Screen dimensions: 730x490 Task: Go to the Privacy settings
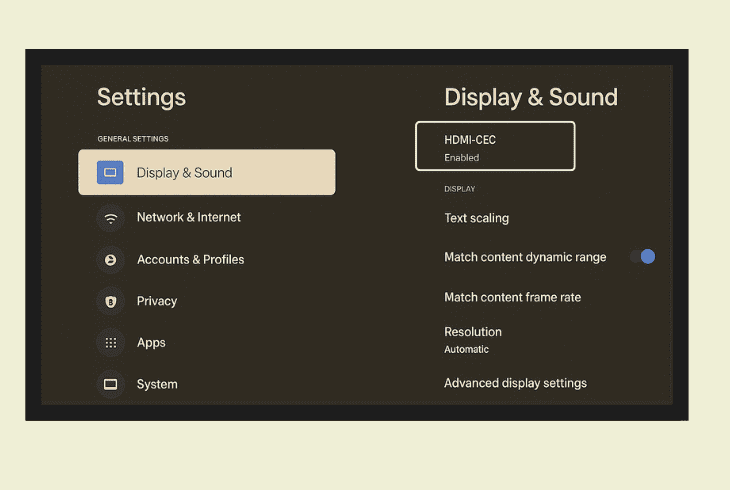tap(157, 301)
